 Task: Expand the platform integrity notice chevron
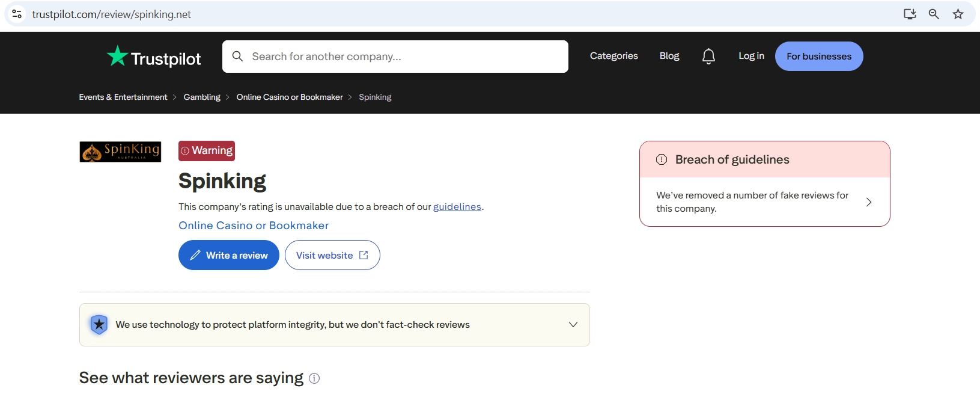point(573,325)
